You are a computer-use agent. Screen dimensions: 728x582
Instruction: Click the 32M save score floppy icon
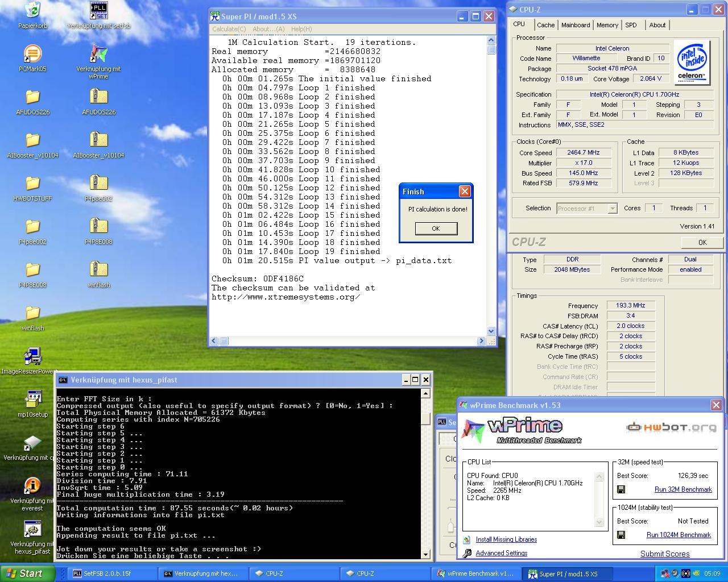(x=621, y=489)
